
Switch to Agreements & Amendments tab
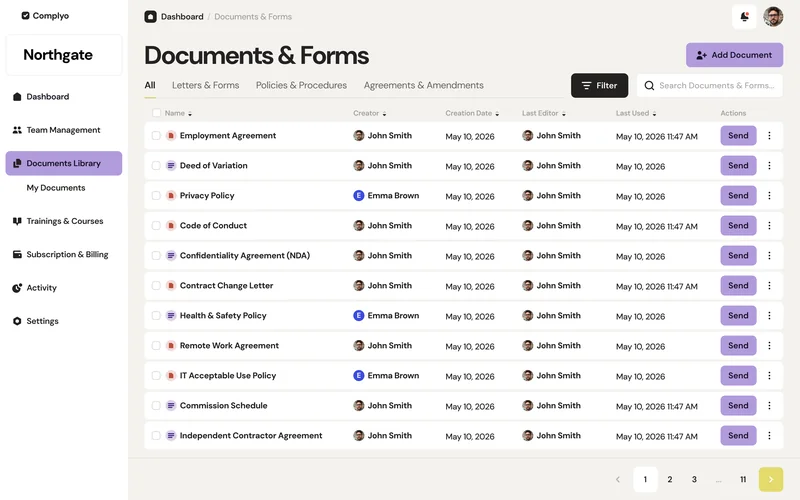423,85
